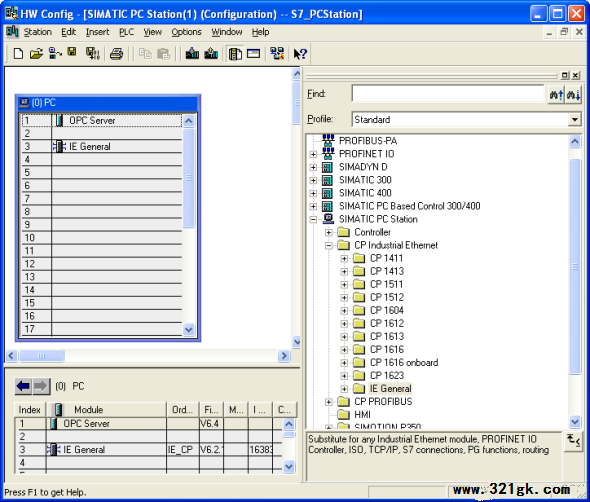Click station view horizontal scroll right arrow
The height and width of the screenshot is (502, 590).
[x=284, y=356]
